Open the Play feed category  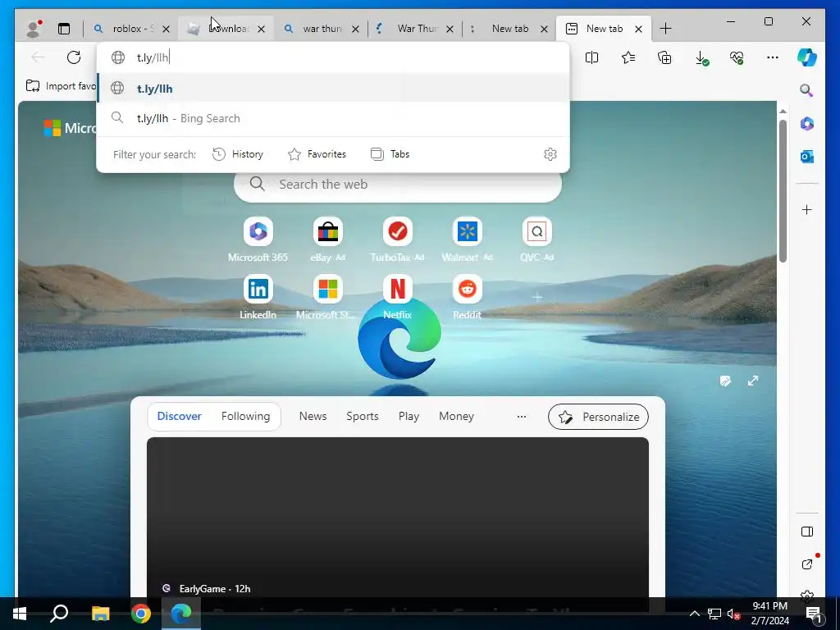409,416
